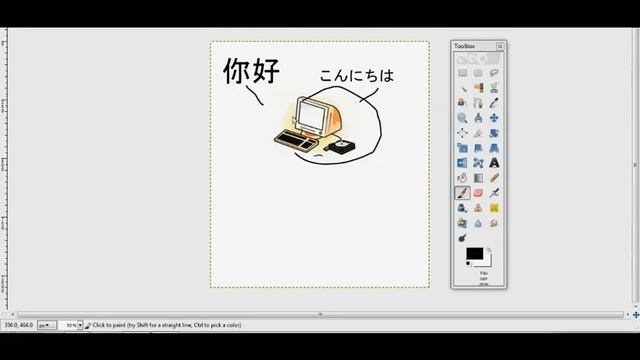Select the Dodge/Burn tool
Screen dimensions: 640x360
tap(462, 238)
